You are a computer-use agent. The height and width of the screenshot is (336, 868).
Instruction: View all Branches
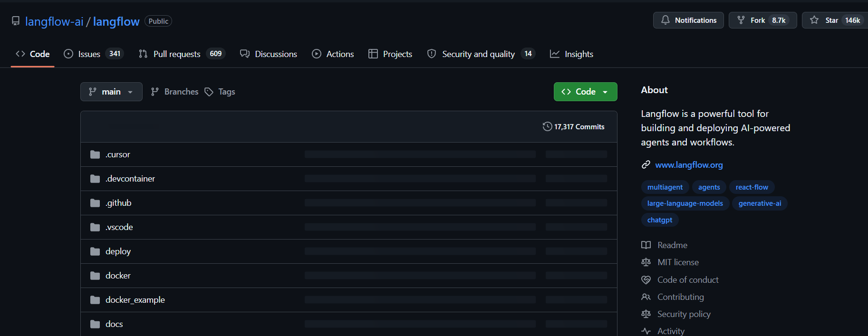coord(174,92)
